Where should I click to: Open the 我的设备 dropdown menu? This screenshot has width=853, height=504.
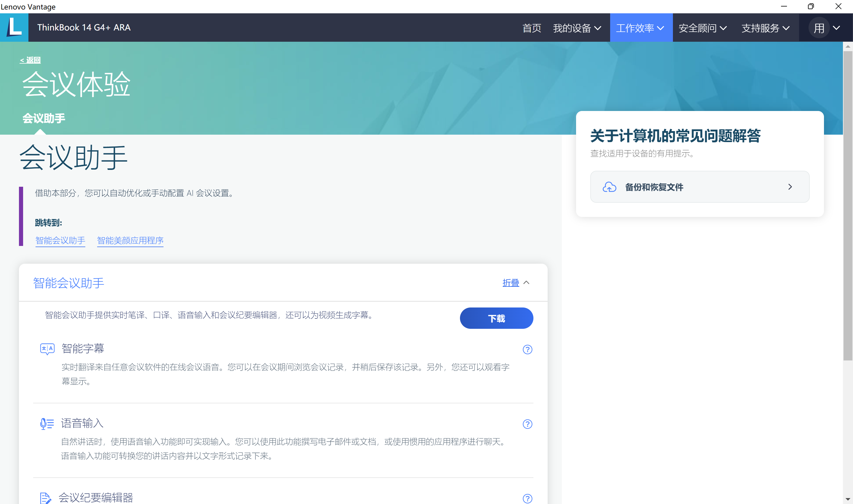tap(577, 28)
